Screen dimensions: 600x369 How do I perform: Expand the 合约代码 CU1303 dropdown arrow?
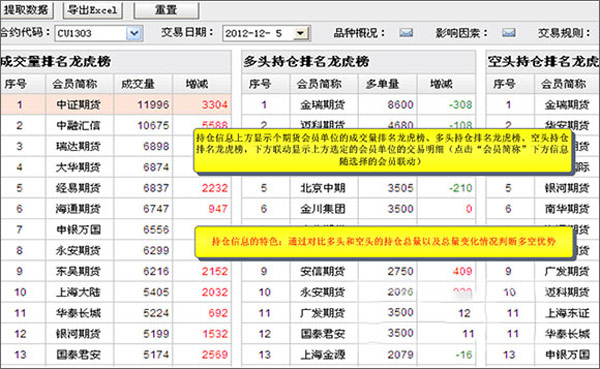(x=134, y=33)
